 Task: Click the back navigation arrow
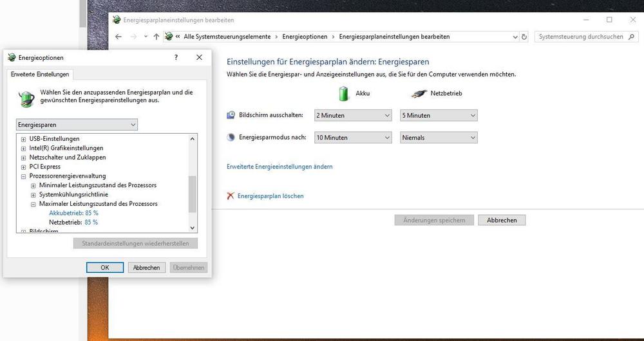(118, 37)
